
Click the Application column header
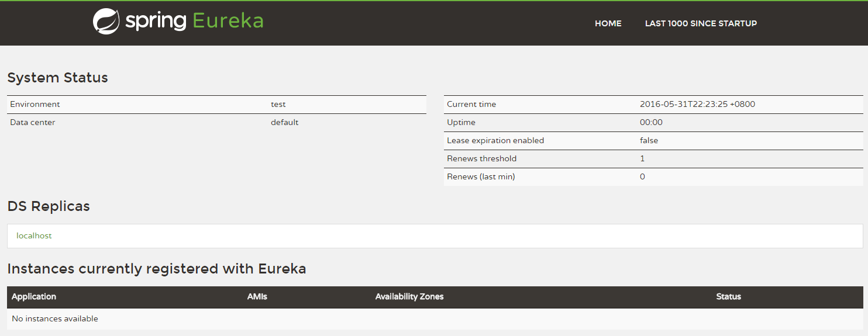pyautogui.click(x=34, y=297)
